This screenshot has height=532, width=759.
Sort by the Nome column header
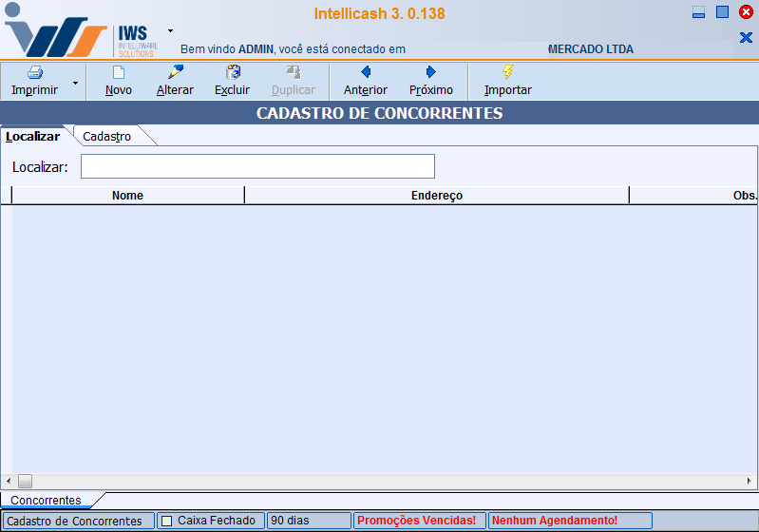[128, 195]
